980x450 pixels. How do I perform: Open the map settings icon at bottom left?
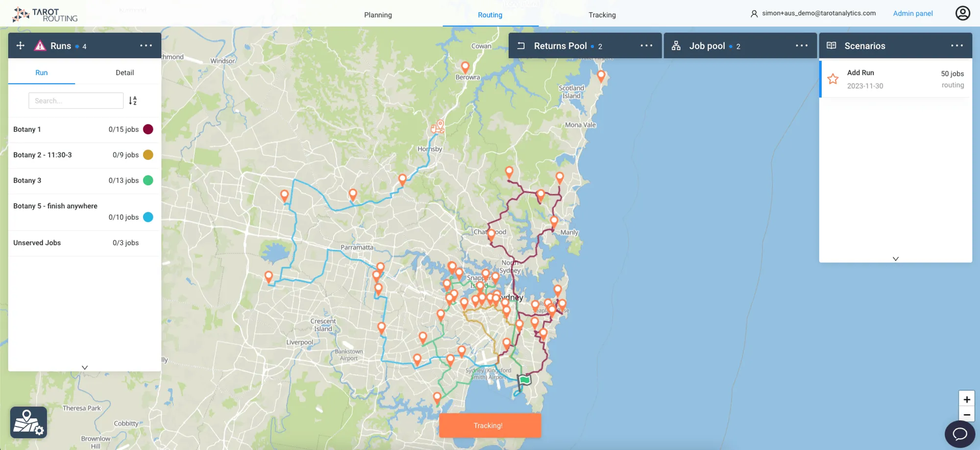(x=28, y=423)
